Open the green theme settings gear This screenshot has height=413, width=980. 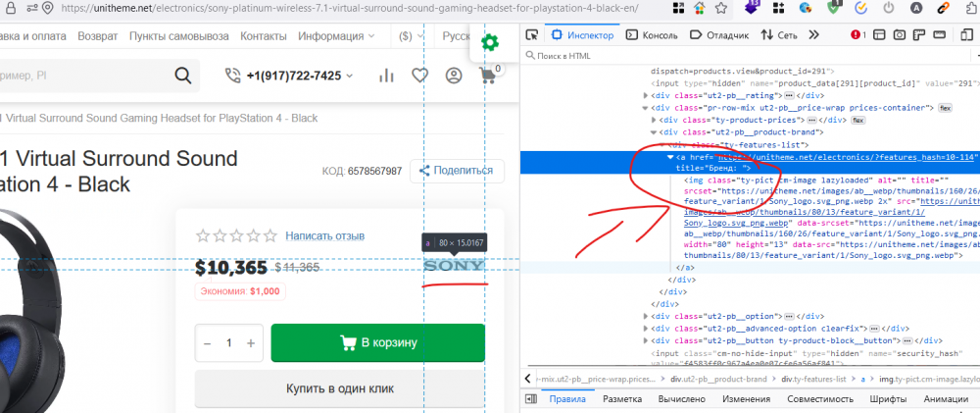tap(490, 43)
